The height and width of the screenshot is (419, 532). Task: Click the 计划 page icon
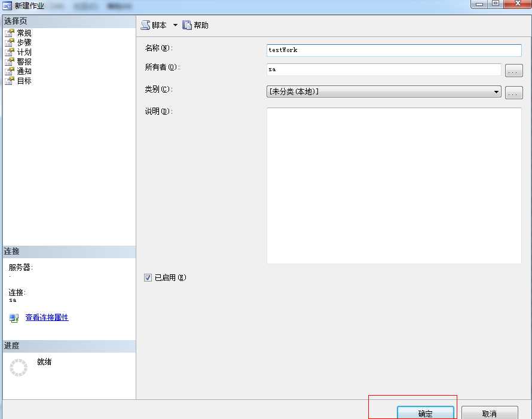10,52
